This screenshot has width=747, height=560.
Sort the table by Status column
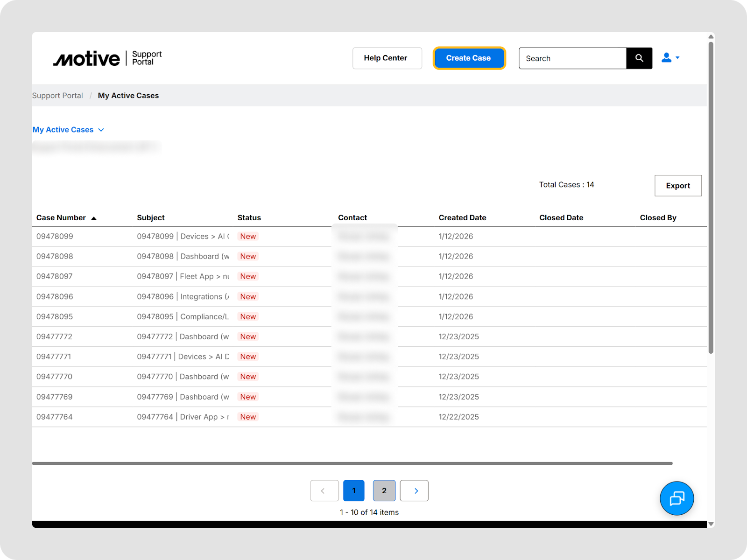pos(249,218)
